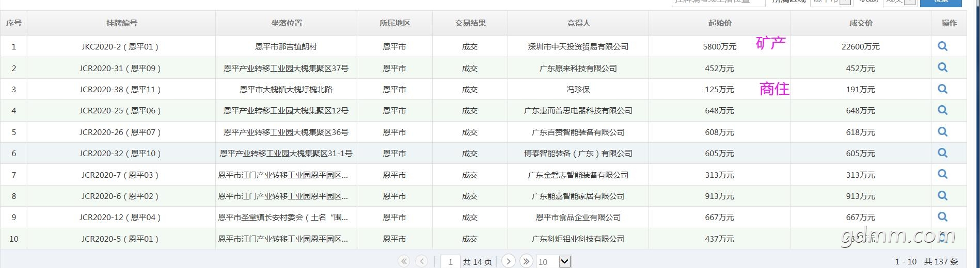Open magnifier icon for JCR2020-25 row

click(x=942, y=110)
